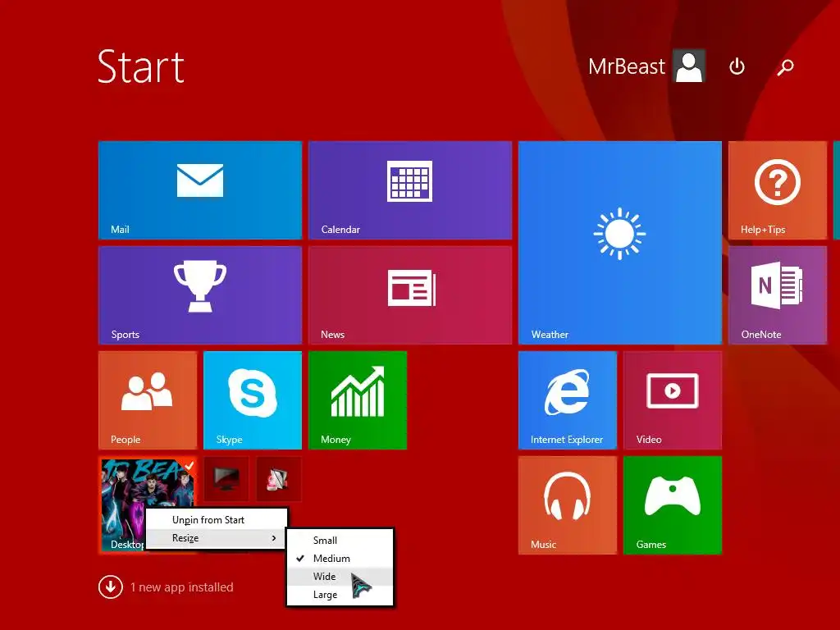Click the search magnifier icon
This screenshot has width=840, height=630.
click(x=785, y=67)
